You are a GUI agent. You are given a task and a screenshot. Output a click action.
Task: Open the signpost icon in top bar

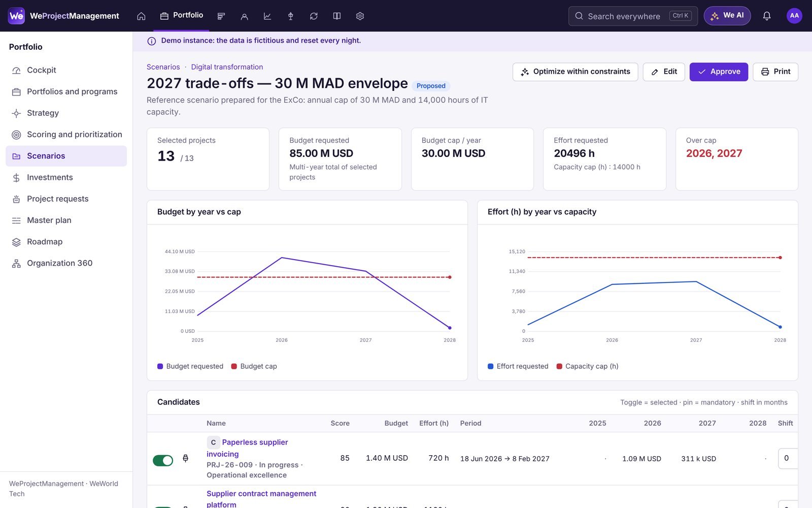tap(291, 16)
